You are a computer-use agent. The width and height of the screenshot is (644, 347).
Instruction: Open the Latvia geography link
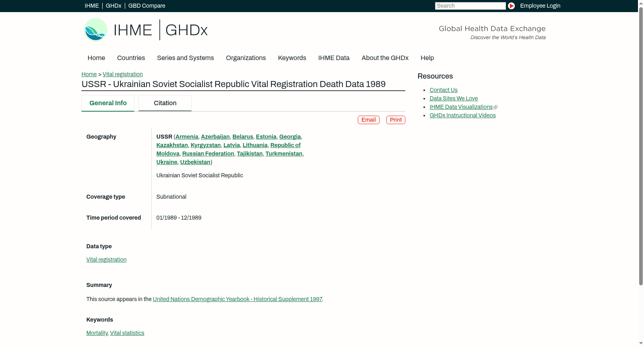point(232,145)
